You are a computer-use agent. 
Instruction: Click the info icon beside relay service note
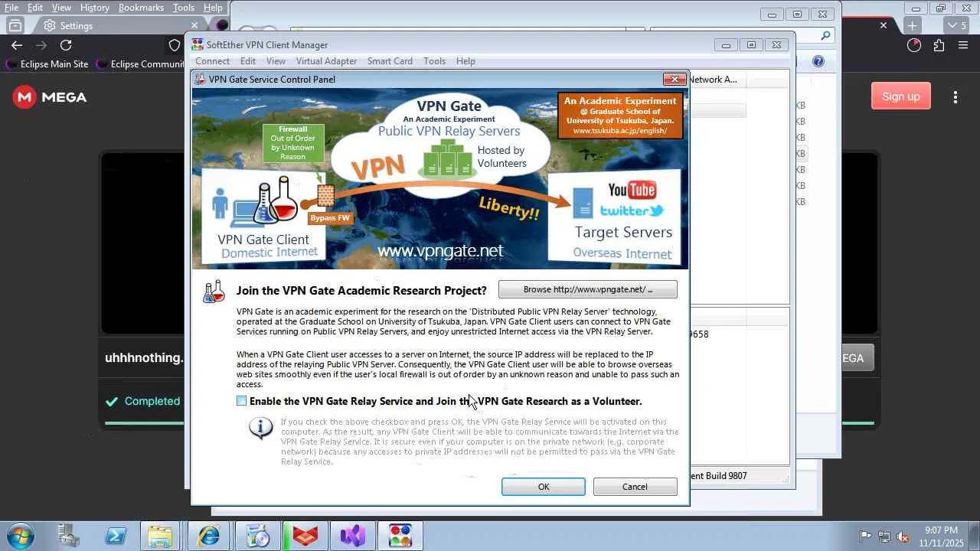pos(261,429)
